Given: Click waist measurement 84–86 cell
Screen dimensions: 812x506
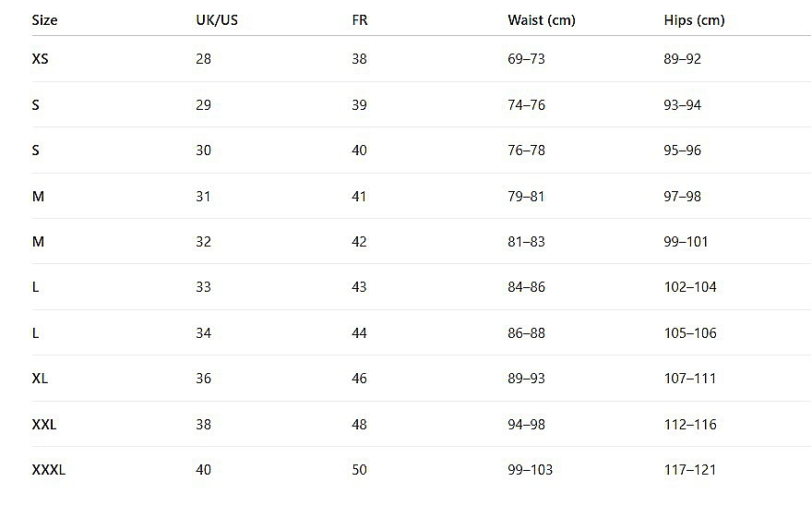Looking at the screenshot, I should click(x=526, y=287).
